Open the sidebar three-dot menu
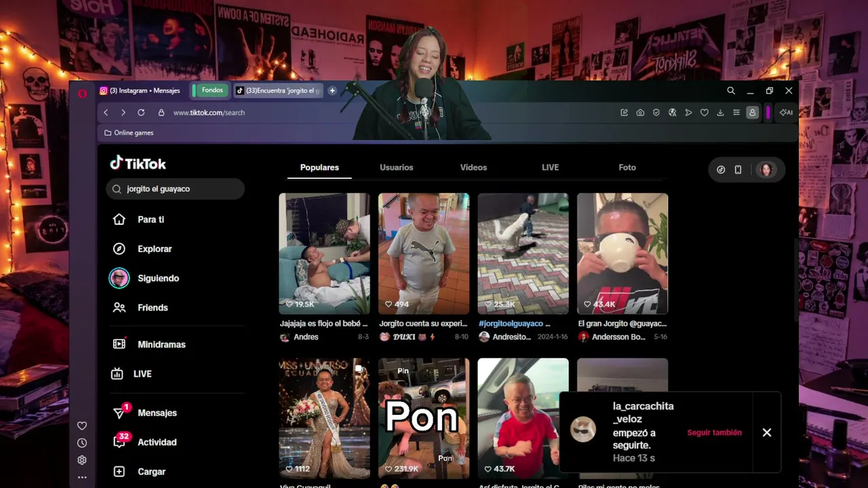Image resolution: width=868 pixels, height=488 pixels. point(82,477)
